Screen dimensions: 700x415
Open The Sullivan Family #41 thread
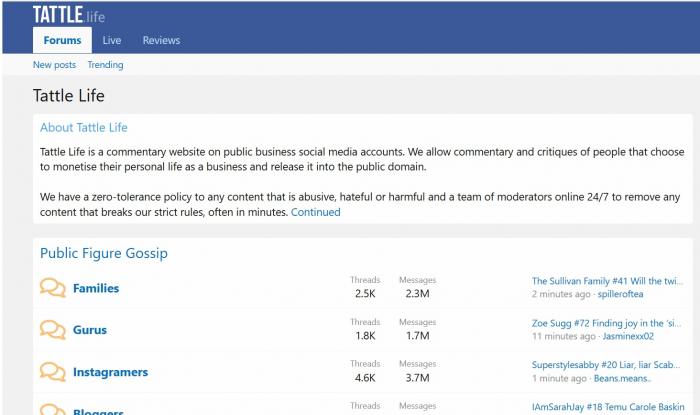pyautogui.click(x=607, y=281)
